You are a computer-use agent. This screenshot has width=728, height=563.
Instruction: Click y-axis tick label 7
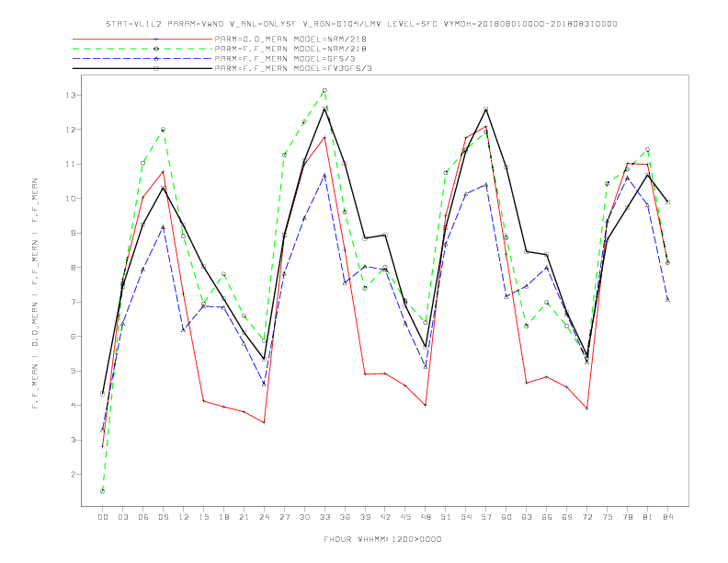73,302
